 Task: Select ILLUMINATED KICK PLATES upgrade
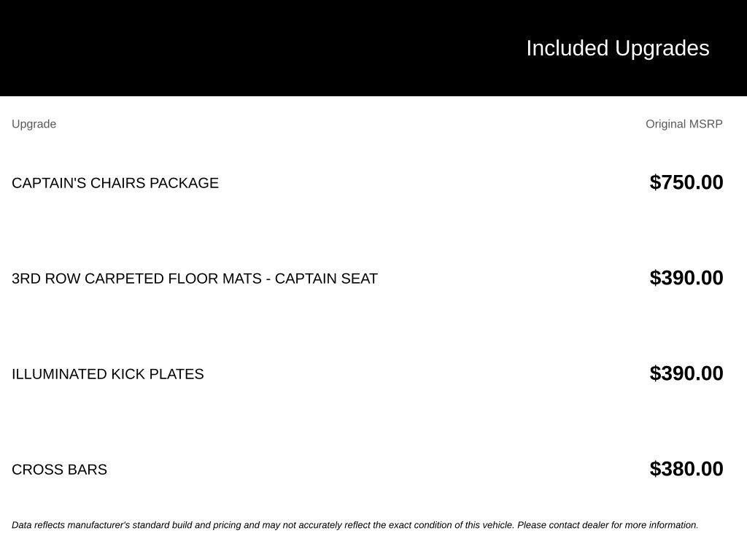(x=108, y=374)
